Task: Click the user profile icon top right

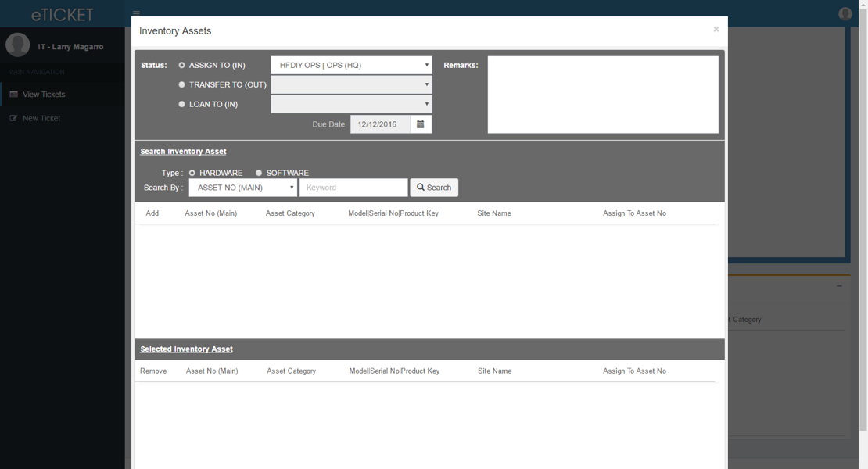Action: click(x=844, y=13)
